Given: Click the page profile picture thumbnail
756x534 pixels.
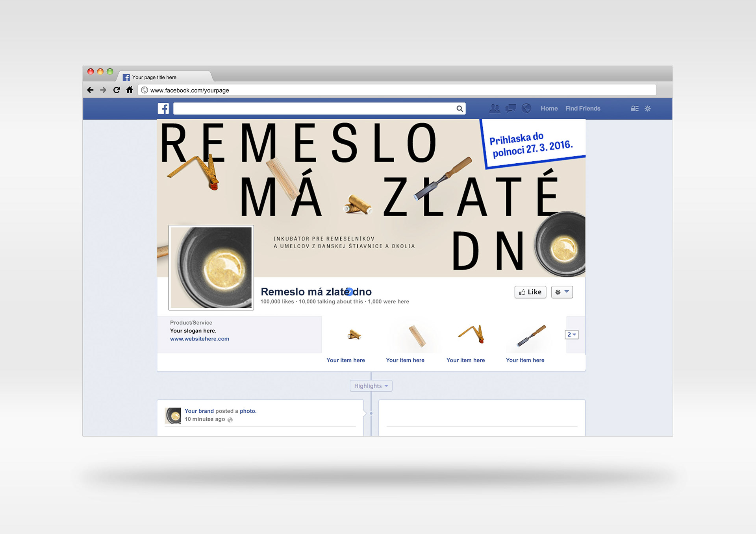Looking at the screenshot, I should pos(211,268).
